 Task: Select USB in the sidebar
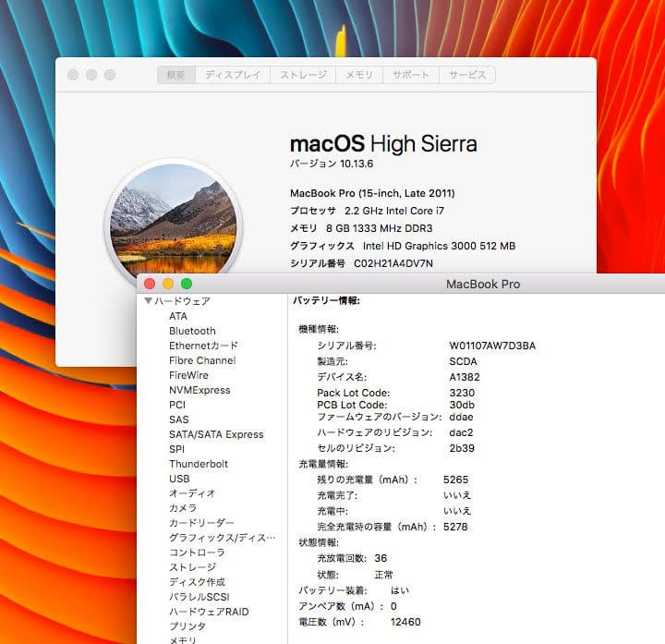tap(179, 479)
